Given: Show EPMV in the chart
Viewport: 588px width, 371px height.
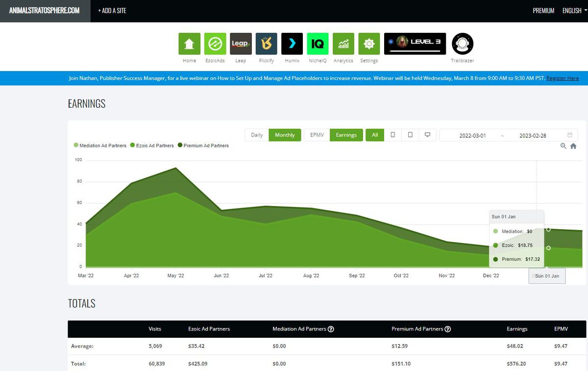Looking at the screenshot, I should [x=317, y=135].
